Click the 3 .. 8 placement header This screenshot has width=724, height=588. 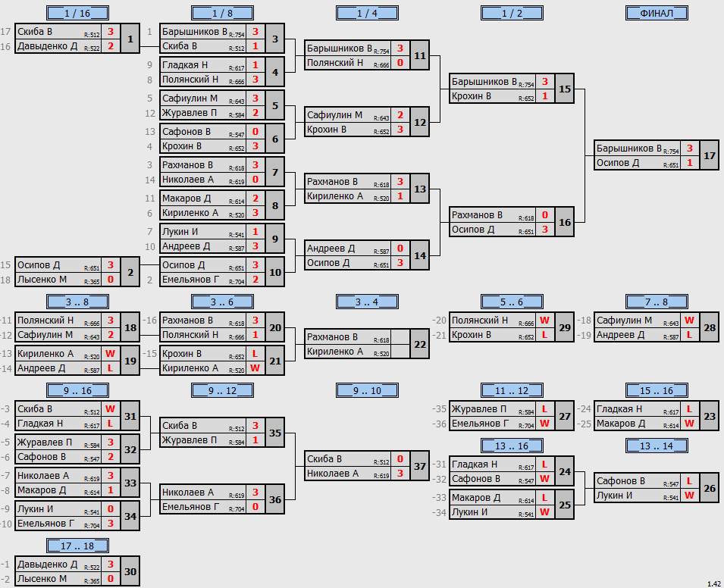(x=77, y=302)
